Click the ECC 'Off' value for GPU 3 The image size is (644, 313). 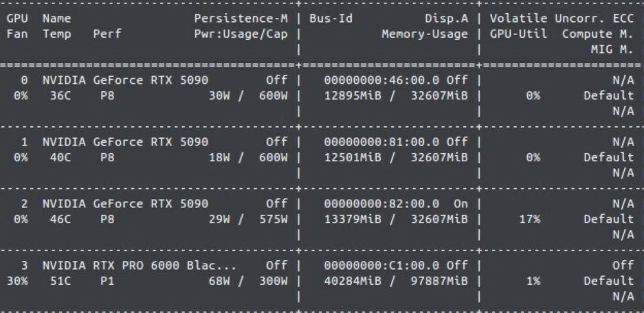tap(623, 266)
